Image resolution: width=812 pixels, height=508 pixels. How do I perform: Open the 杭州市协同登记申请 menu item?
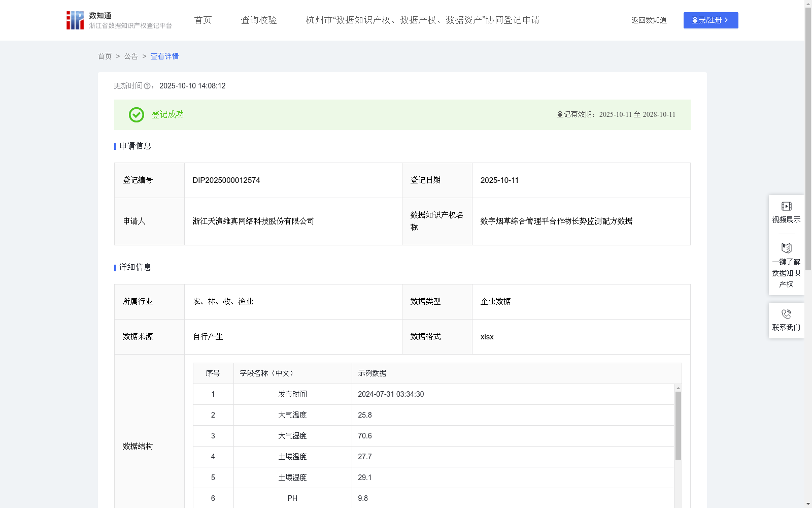(x=423, y=20)
